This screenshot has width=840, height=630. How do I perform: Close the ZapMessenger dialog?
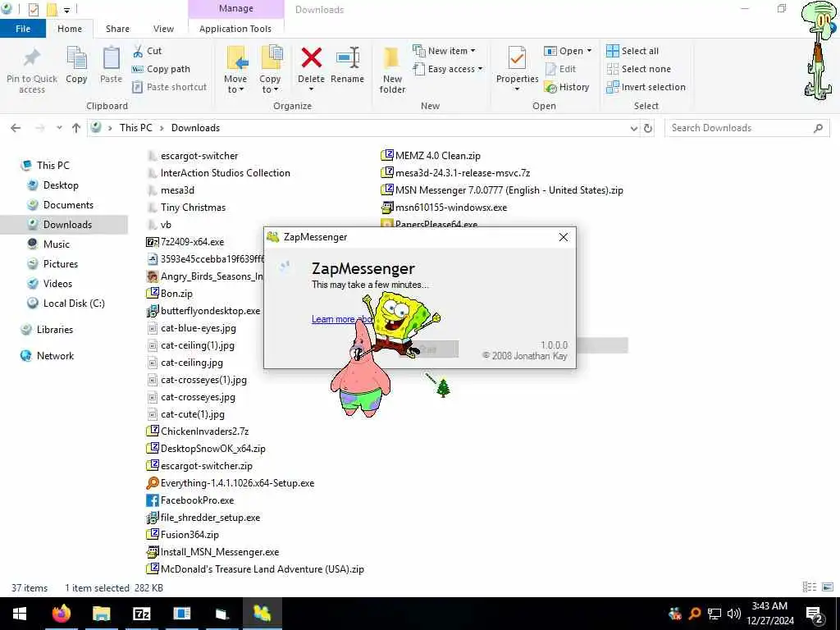[563, 237]
